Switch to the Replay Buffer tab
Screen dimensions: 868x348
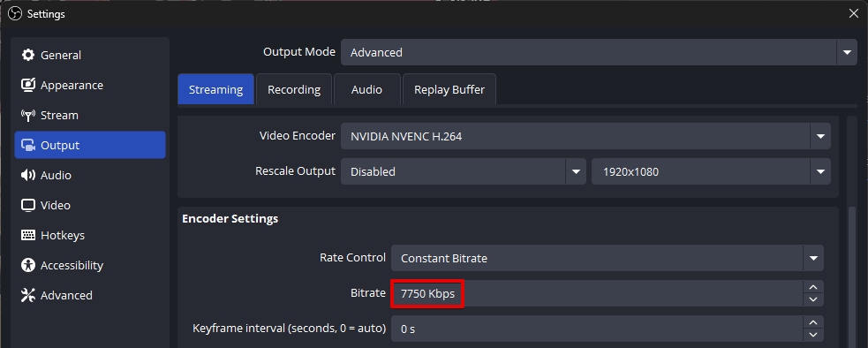pos(449,89)
